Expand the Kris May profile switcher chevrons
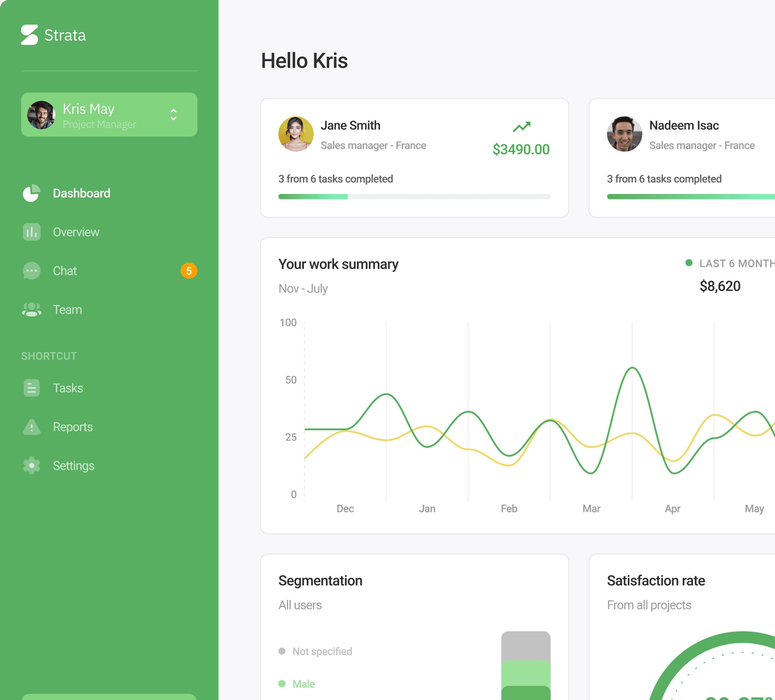Viewport: 775px width, 700px height. pos(174,115)
